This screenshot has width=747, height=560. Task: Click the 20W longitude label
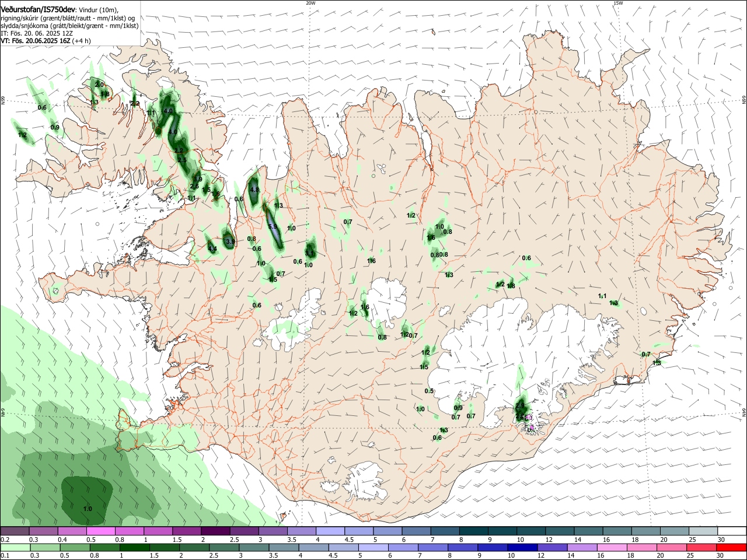(x=310, y=3)
